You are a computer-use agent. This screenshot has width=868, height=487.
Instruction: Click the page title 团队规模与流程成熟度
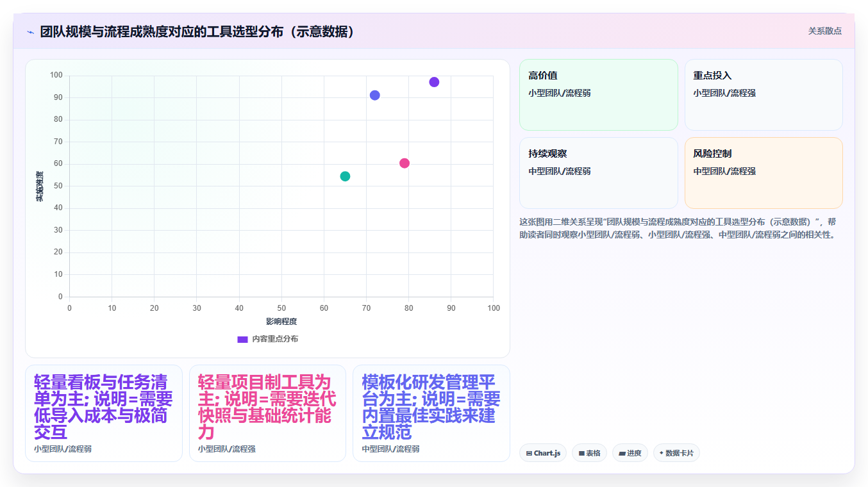pyautogui.click(x=197, y=32)
